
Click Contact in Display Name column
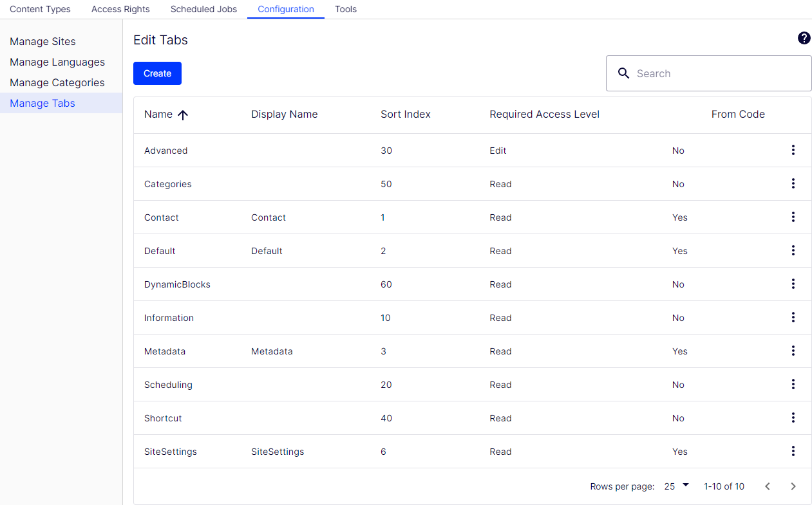(269, 217)
